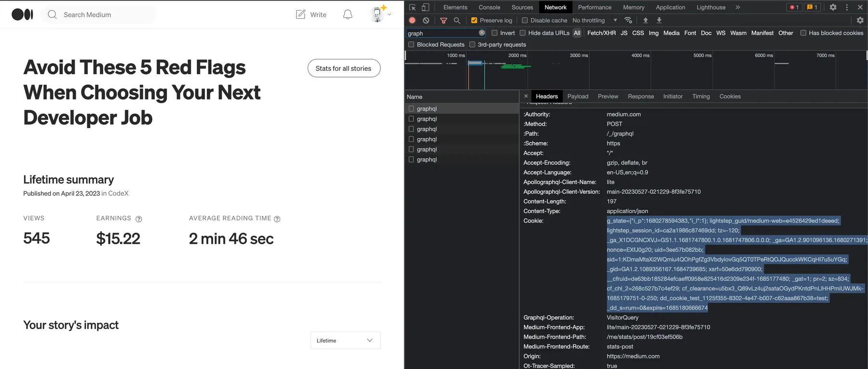Toggle the network filter funnel icon
The height and width of the screenshot is (369, 868).
[444, 20]
